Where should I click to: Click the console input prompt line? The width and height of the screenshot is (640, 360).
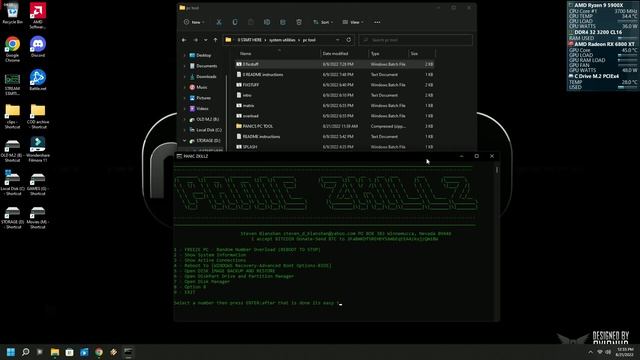(258, 303)
